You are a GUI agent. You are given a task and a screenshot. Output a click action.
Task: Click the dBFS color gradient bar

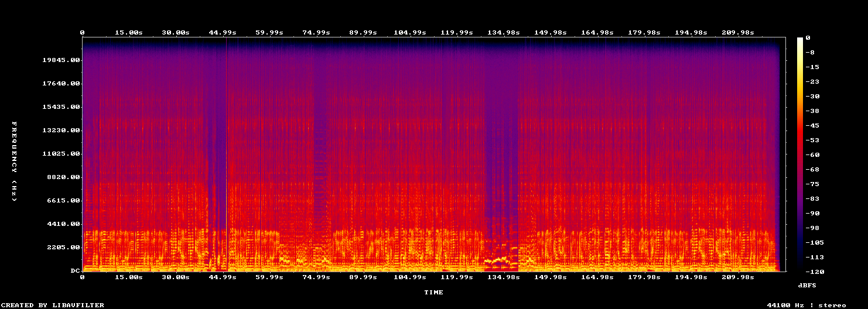(x=799, y=154)
